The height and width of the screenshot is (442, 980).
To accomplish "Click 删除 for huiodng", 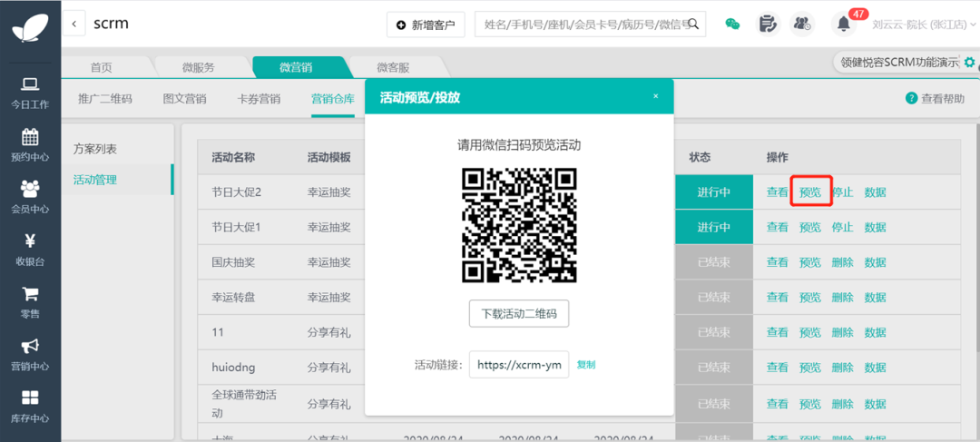I will coord(842,367).
